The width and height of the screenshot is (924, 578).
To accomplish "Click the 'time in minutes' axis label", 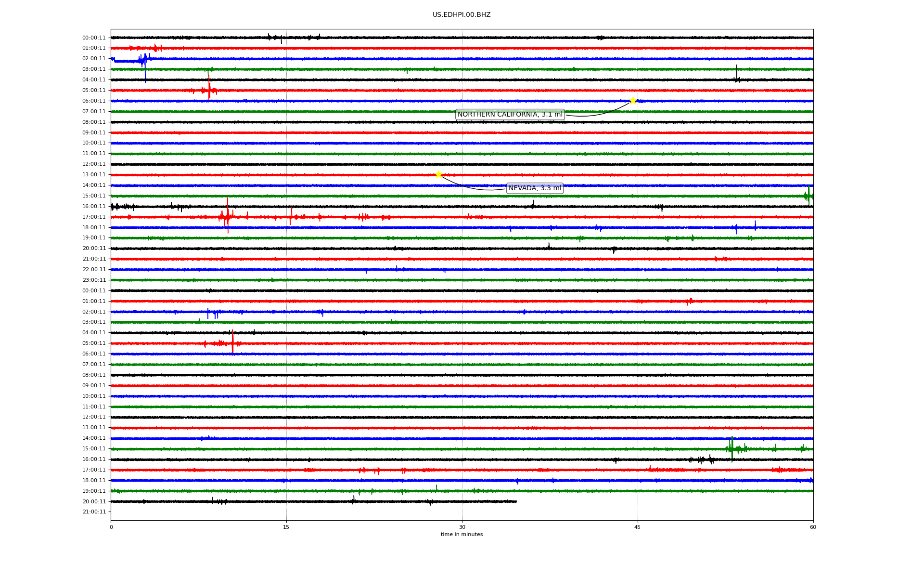I will tap(462, 534).
